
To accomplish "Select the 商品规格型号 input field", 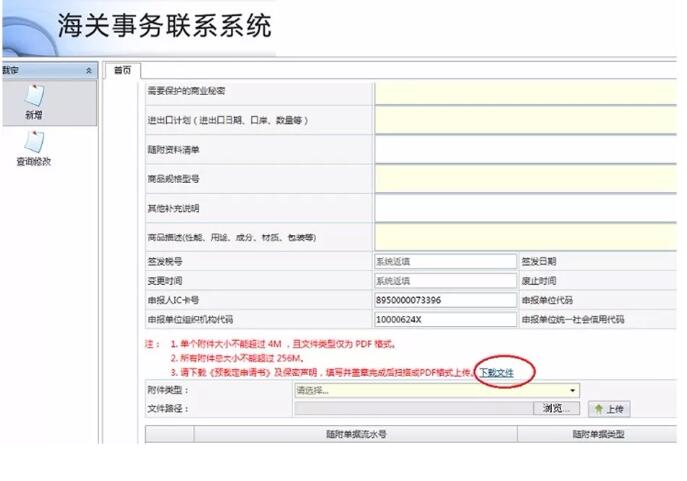I will click(526, 179).
